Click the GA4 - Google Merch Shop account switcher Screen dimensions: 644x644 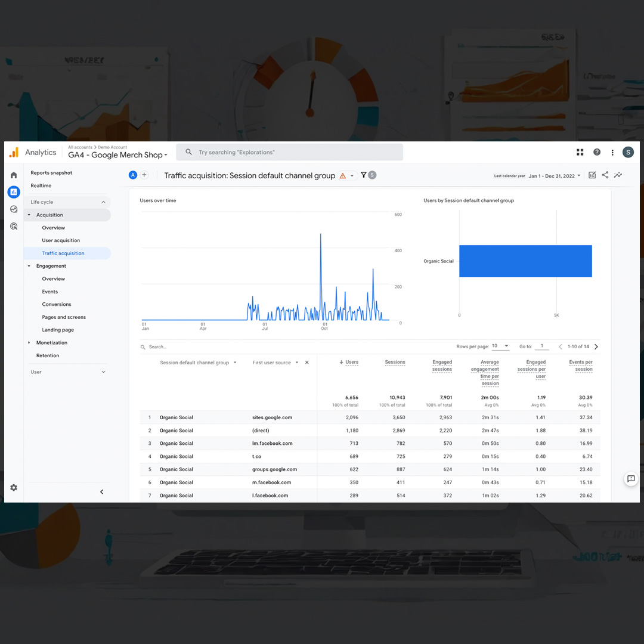pos(116,154)
